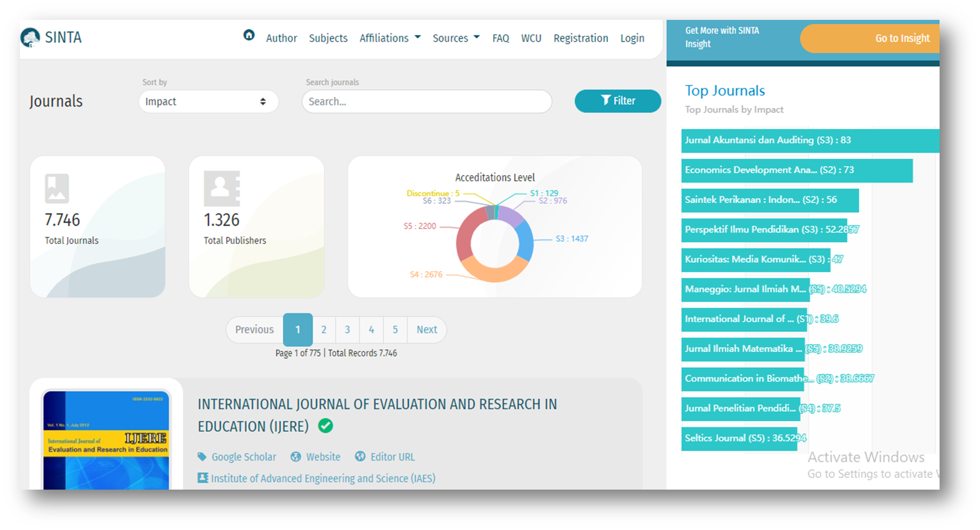This screenshot has width=980, height=530.
Task: Go to Next page
Action: click(x=427, y=329)
